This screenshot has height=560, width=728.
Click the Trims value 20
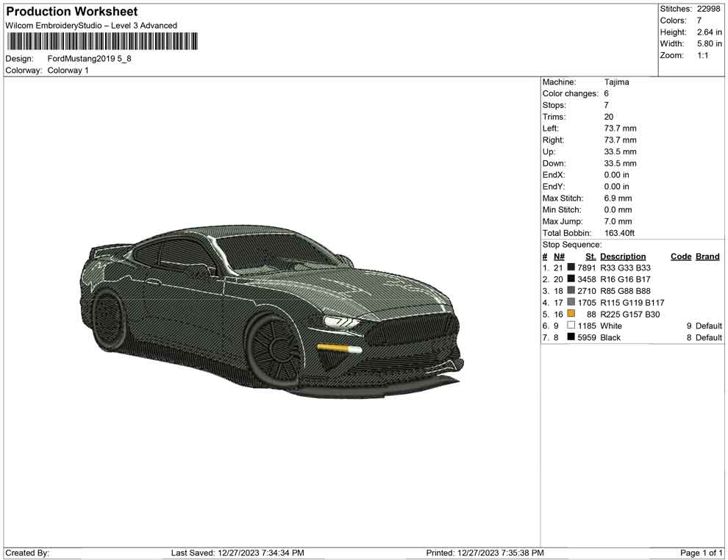pyautogui.click(x=609, y=117)
